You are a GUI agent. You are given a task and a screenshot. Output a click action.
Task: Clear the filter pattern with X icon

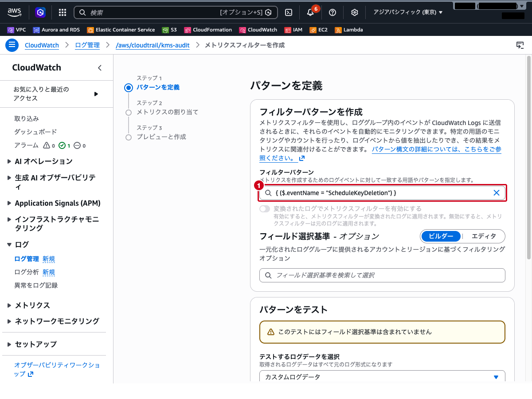497,193
